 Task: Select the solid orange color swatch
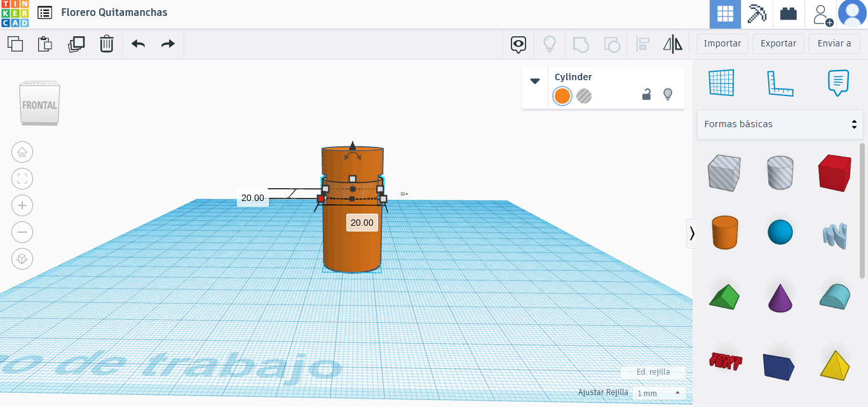tap(562, 96)
